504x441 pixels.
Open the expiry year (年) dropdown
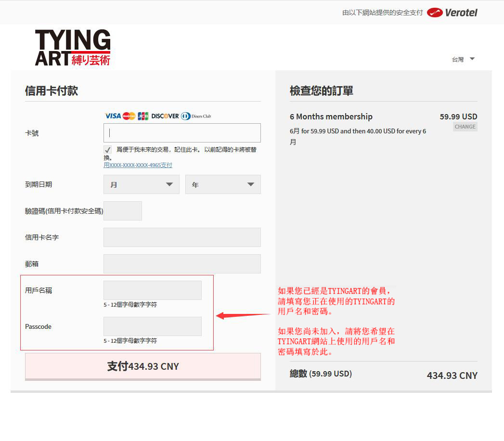[x=223, y=184]
